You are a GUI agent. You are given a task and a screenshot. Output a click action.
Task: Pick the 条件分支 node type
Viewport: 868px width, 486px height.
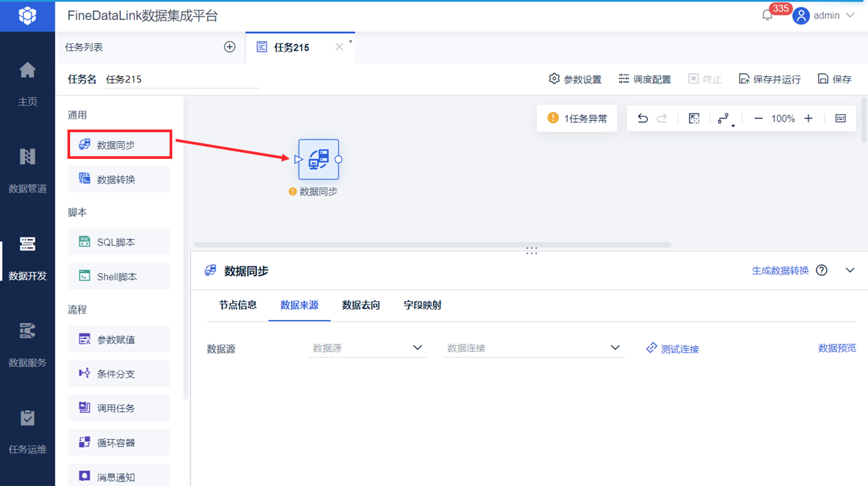(x=120, y=374)
